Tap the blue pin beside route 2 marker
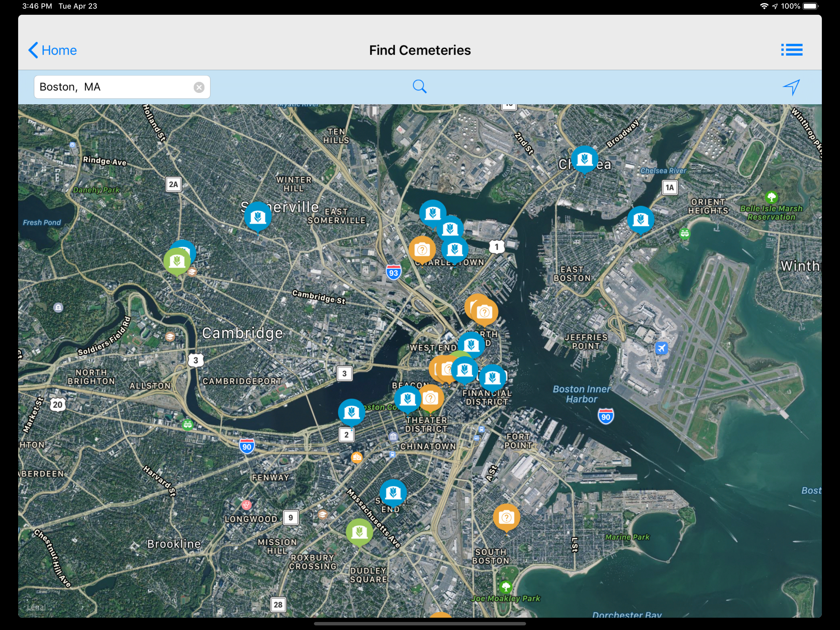The image size is (840, 630). pyautogui.click(x=351, y=412)
